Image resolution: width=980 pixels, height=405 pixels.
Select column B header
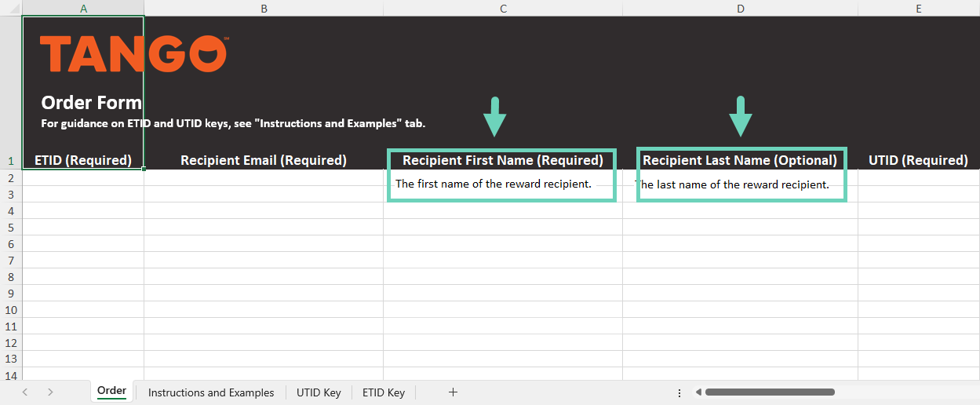[x=264, y=8]
